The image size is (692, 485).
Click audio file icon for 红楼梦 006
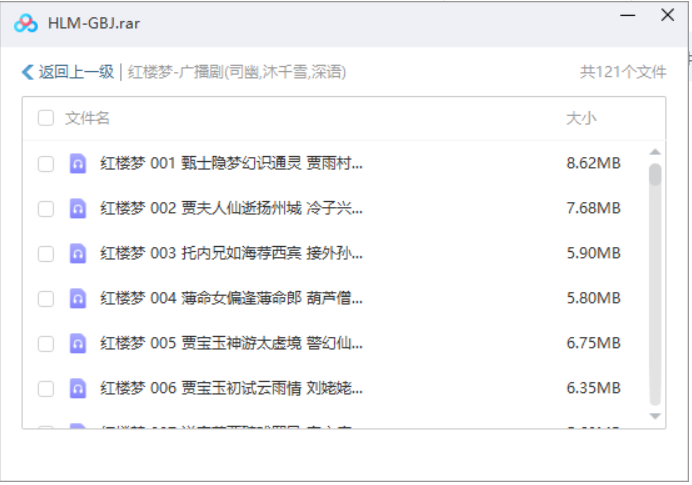[x=77, y=389]
